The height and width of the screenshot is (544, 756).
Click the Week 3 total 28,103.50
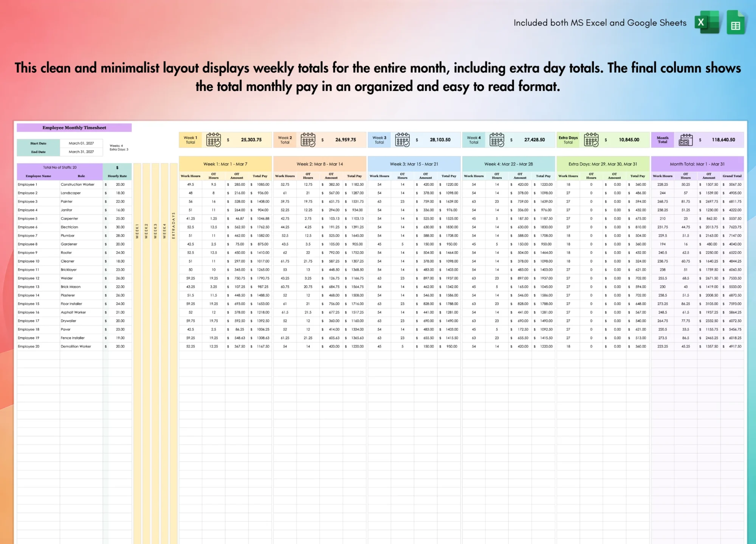tap(440, 140)
